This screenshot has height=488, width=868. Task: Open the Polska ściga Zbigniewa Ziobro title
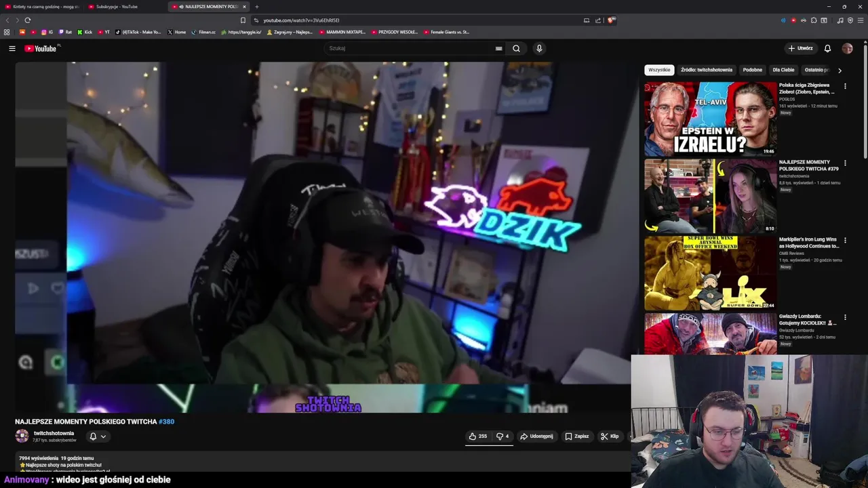tap(807, 89)
